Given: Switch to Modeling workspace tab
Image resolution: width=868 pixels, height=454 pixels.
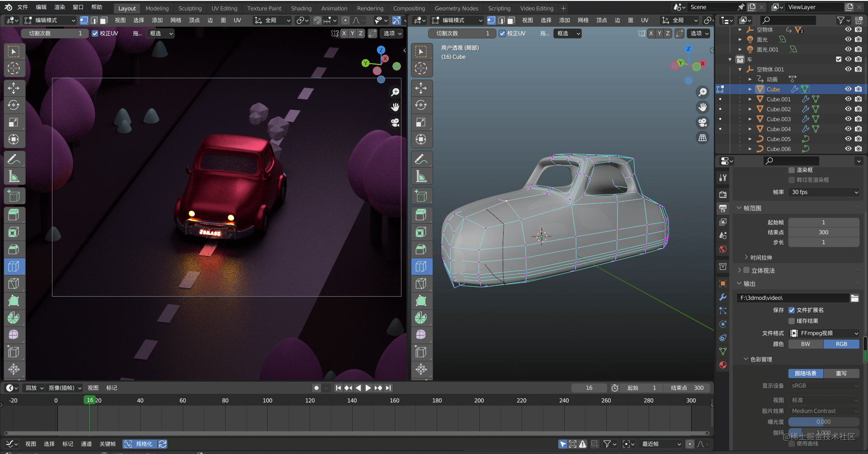Looking at the screenshot, I should pos(157,9).
